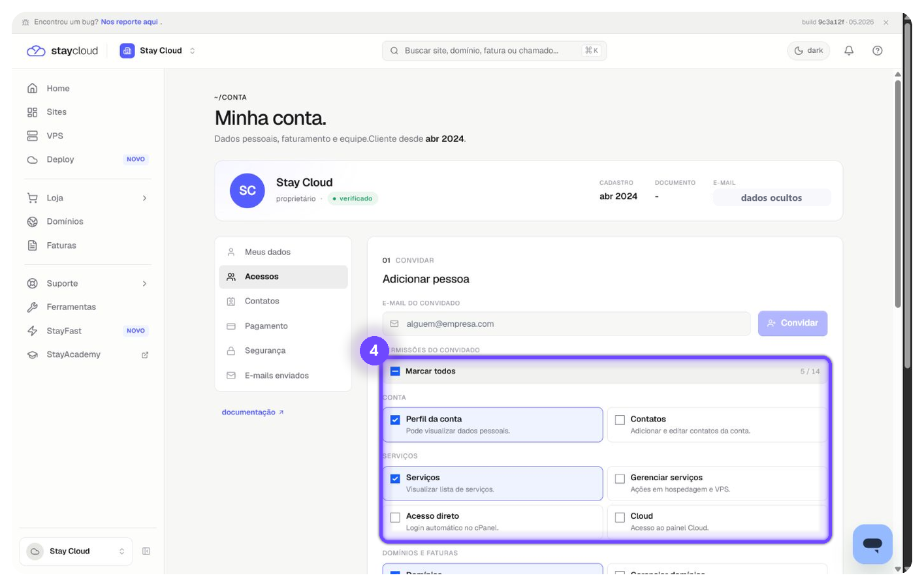Open Faturas page

[x=88, y=245]
